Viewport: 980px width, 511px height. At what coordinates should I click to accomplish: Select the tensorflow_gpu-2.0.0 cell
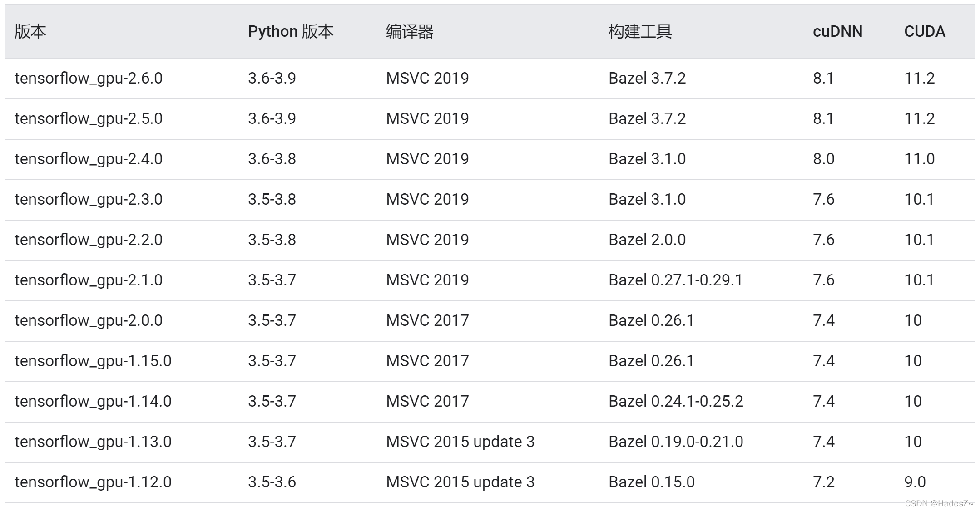coord(89,321)
